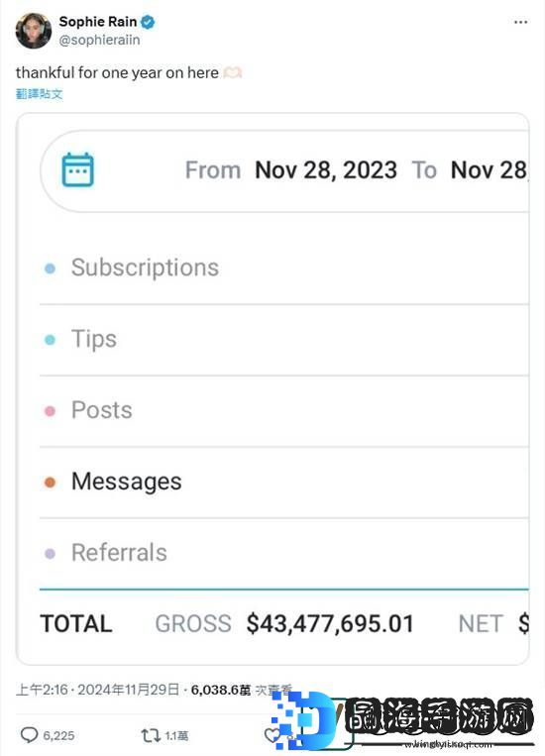This screenshot has width=545, height=756.
Task: Toggle the pink Posts dot
Action: (x=50, y=411)
